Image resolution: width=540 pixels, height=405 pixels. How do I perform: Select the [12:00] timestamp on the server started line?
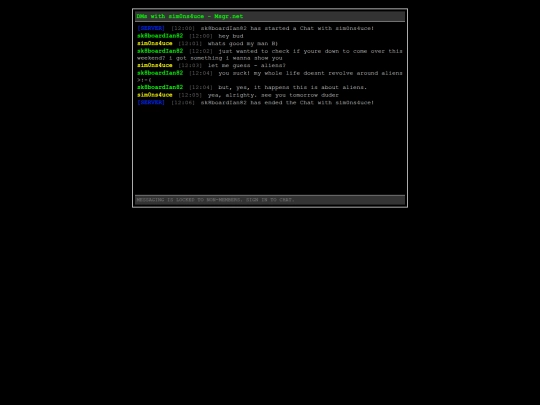tap(183, 28)
